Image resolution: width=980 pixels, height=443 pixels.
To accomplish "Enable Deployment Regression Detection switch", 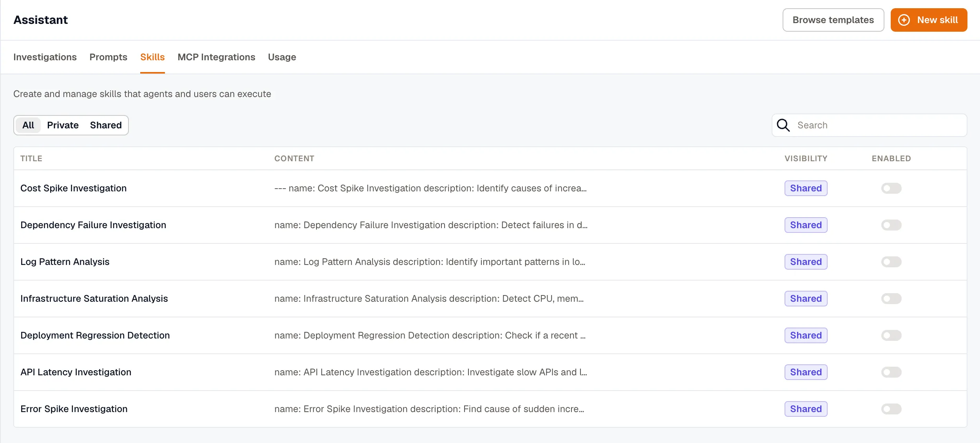I will (891, 335).
